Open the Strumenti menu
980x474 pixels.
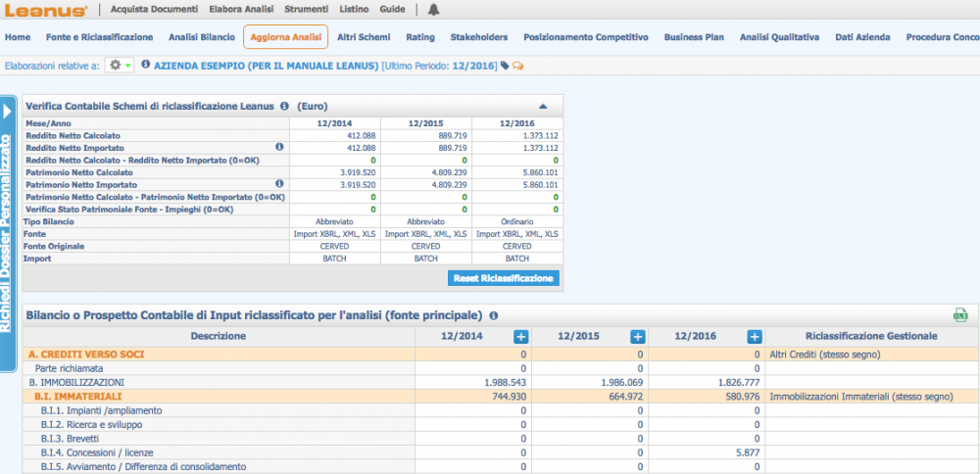(x=306, y=10)
